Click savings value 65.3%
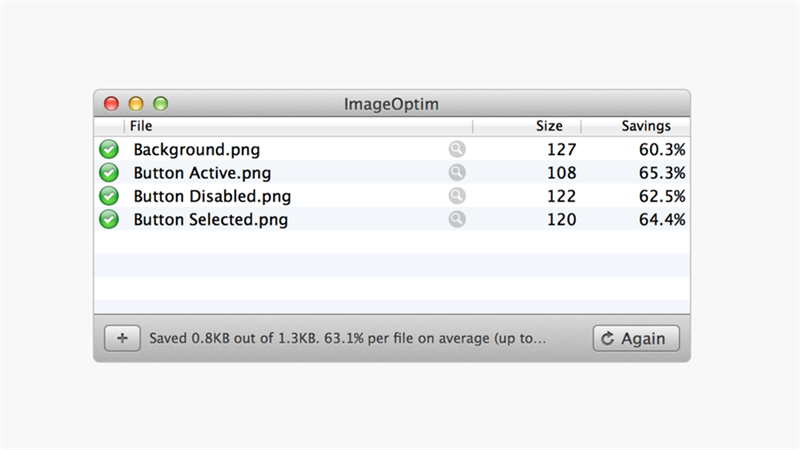 tap(662, 173)
